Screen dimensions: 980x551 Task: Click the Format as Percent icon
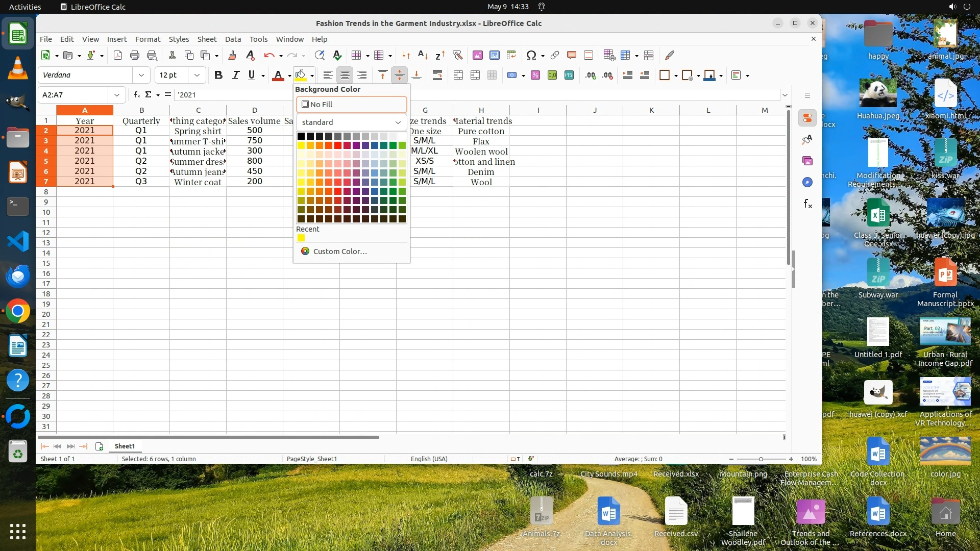[x=535, y=76]
